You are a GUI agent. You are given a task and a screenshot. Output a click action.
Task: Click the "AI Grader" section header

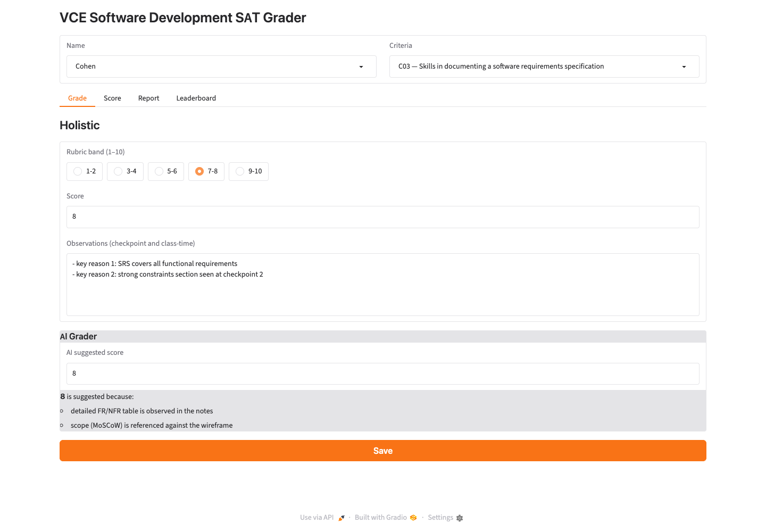(x=78, y=337)
